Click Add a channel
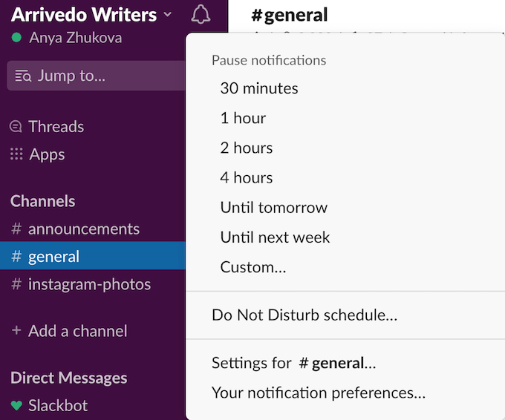 click(x=78, y=331)
